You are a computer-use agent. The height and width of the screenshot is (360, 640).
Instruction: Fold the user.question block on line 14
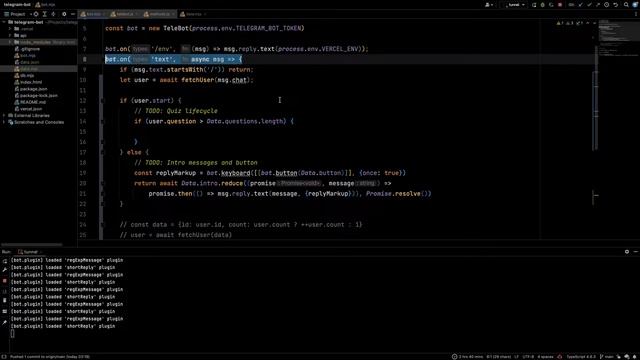[102, 121]
